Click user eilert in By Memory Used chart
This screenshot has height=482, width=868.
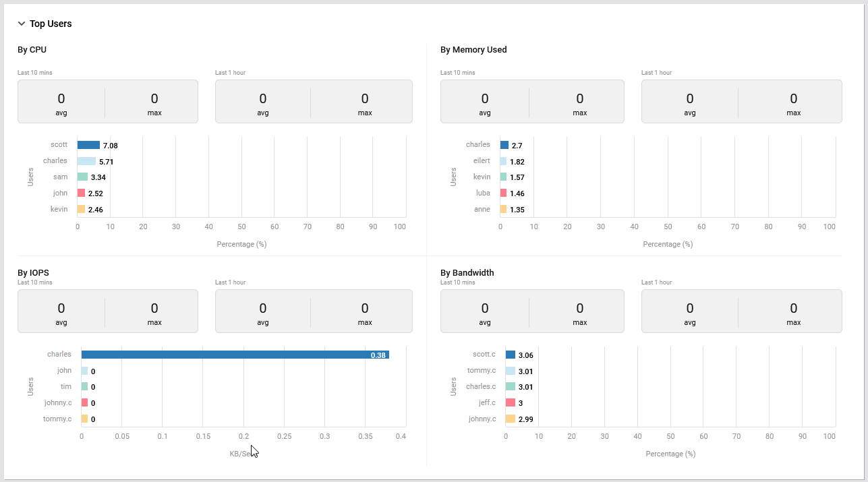point(482,160)
